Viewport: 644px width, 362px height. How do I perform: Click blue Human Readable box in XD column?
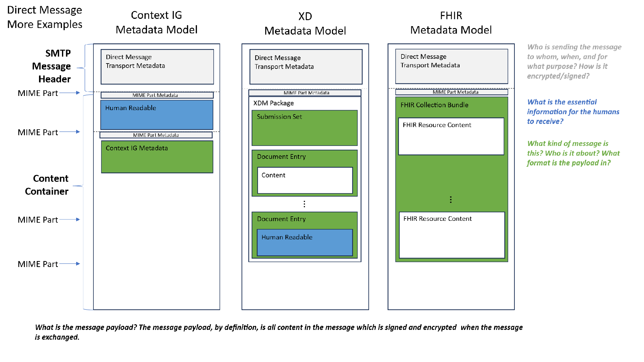[x=305, y=242]
